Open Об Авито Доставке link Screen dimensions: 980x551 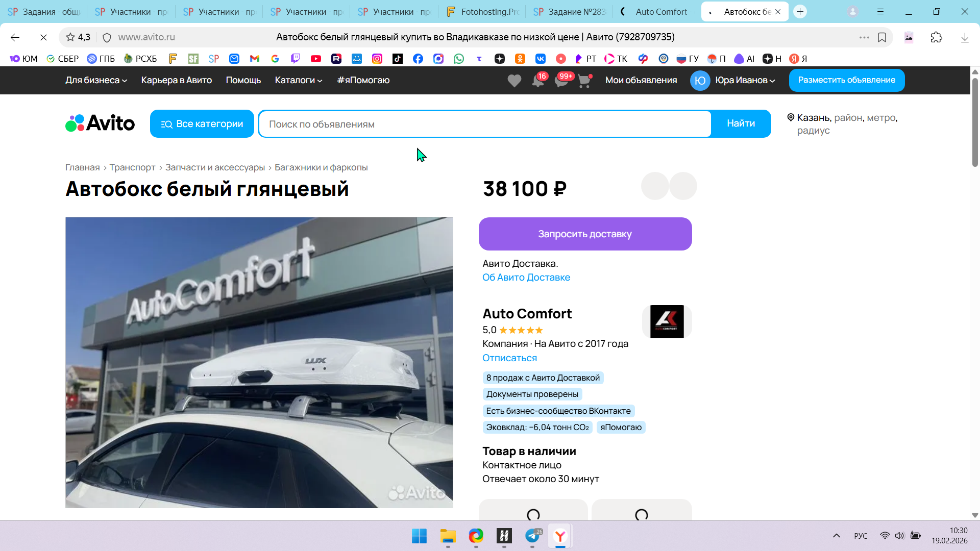(x=526, y=278)
